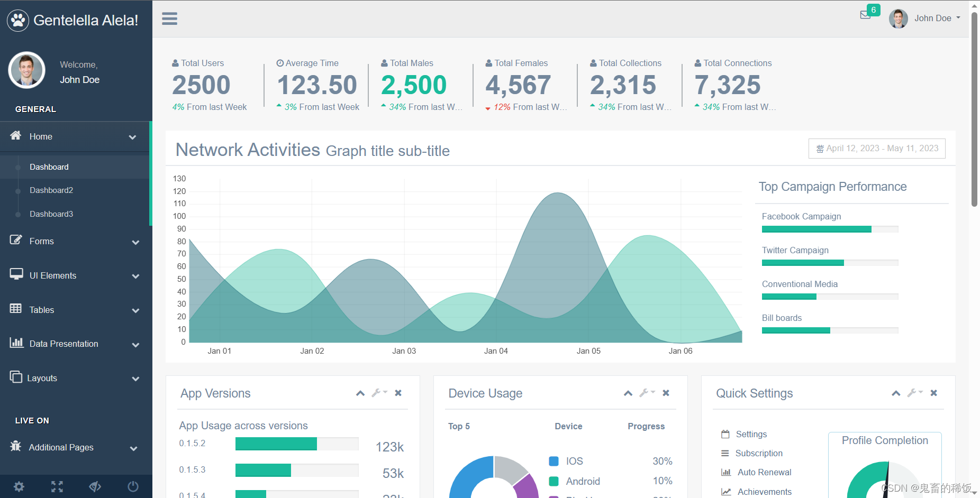Image resolution: width=980 pixels, height=498 pixels.
Task: Click the Bill boards progress bar
Action: point(830,330)
